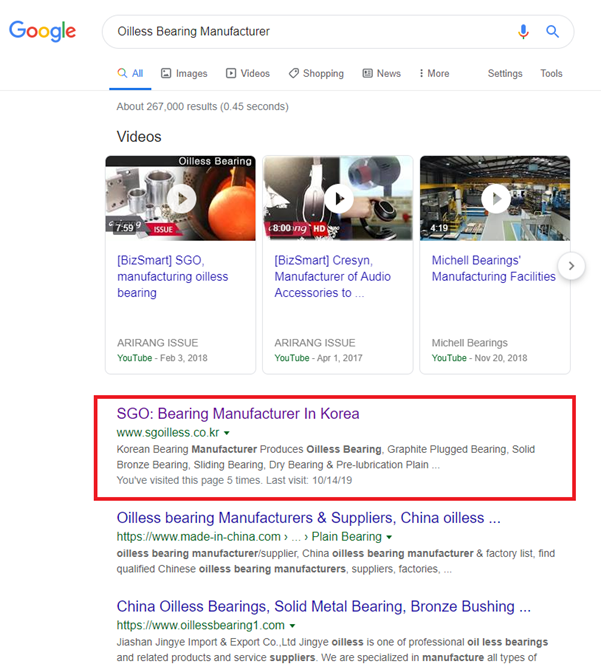Click 'About 267,000 results' stats text

202,106
